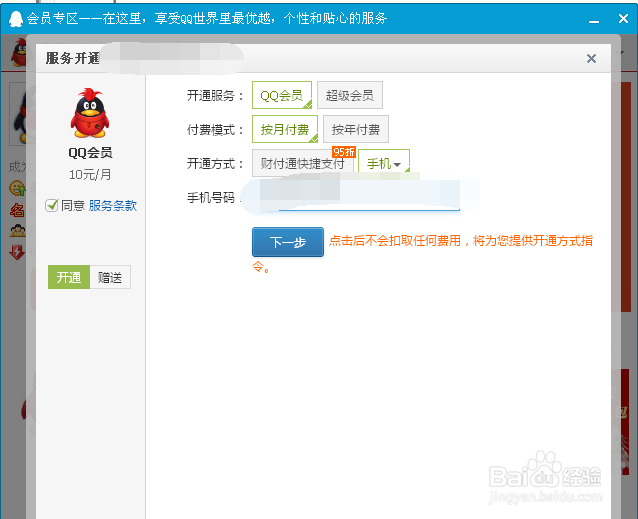The height and width of the screenshot is (519, 638).
Task: Switch to the 赠送 tab
Action: coord(110,277)
